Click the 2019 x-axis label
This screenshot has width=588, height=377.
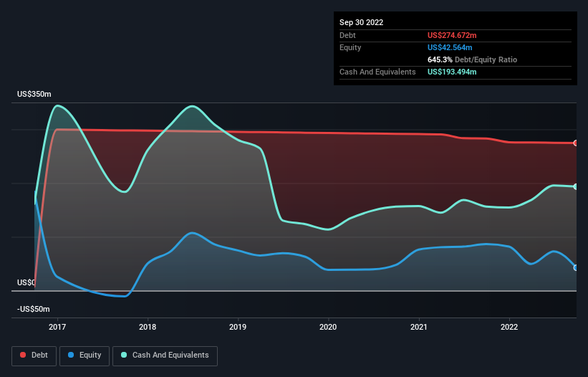coord(238,327)
